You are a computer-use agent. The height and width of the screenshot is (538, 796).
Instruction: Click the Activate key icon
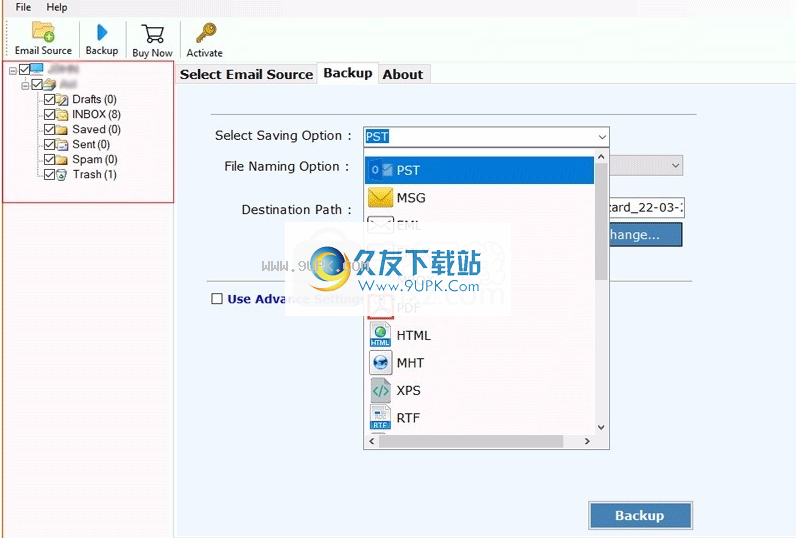click(206, 33)
